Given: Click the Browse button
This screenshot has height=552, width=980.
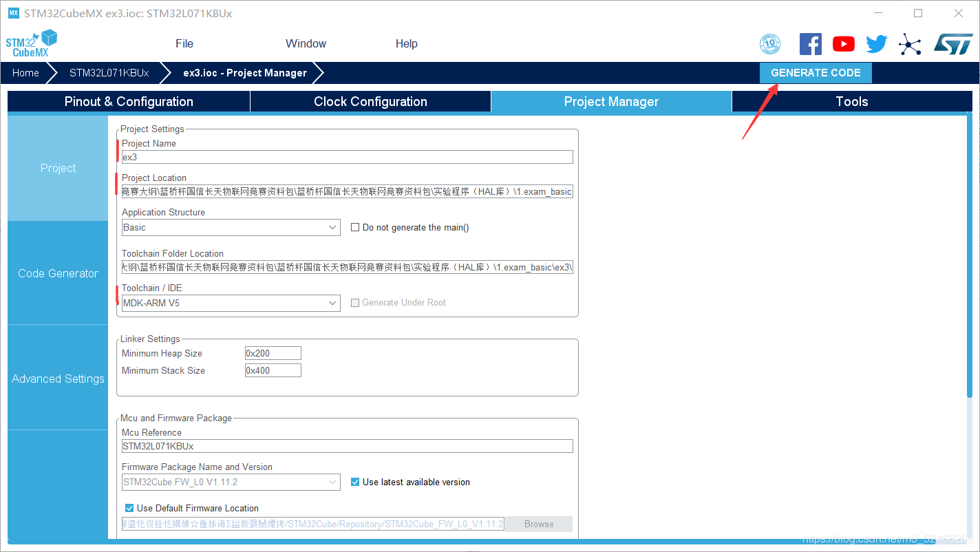Looking at the screenshot, I should tap(539, 524).
